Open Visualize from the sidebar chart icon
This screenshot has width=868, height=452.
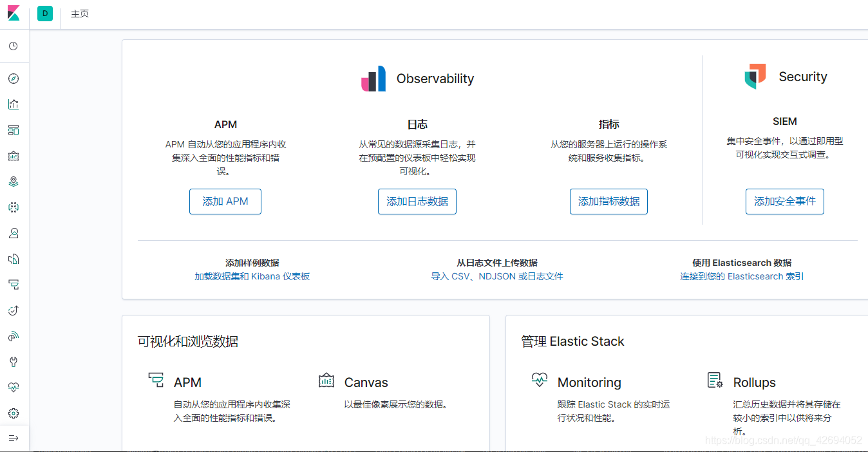(x=14, y=104)
